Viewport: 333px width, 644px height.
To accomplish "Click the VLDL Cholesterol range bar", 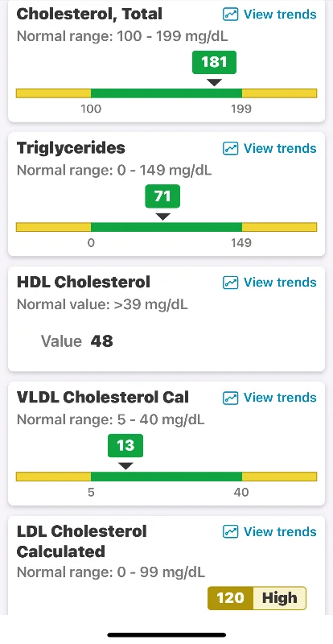I will point(166,477).
